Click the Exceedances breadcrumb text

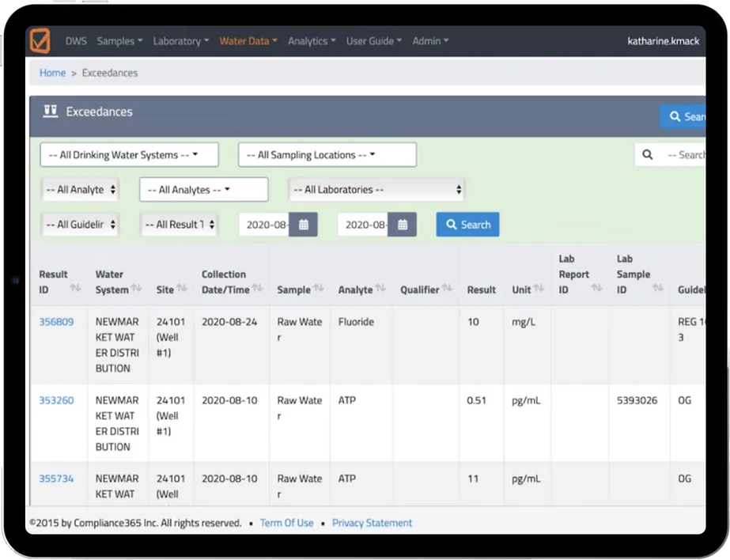coord(110,73)
